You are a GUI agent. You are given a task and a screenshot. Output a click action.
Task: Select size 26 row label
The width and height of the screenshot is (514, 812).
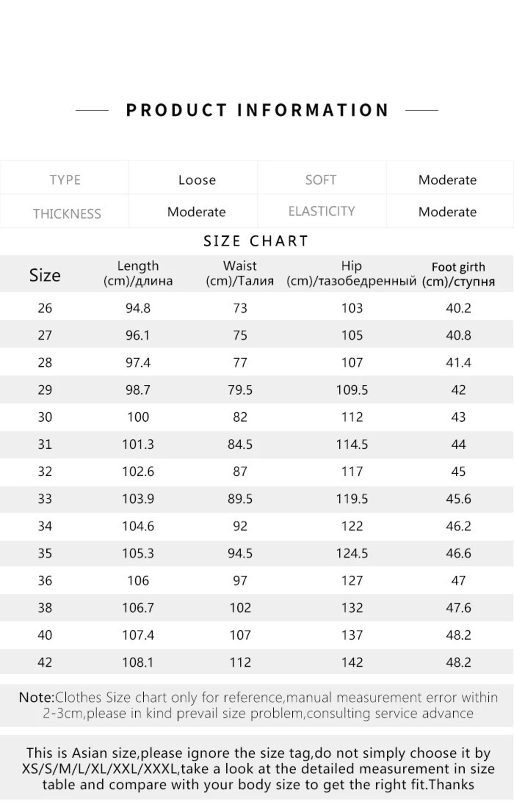[45, 308]
